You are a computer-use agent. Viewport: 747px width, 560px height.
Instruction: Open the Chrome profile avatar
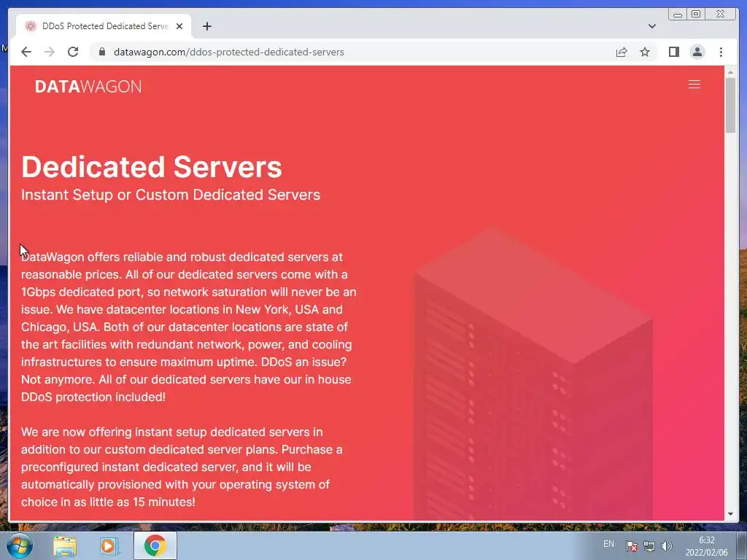697,52
